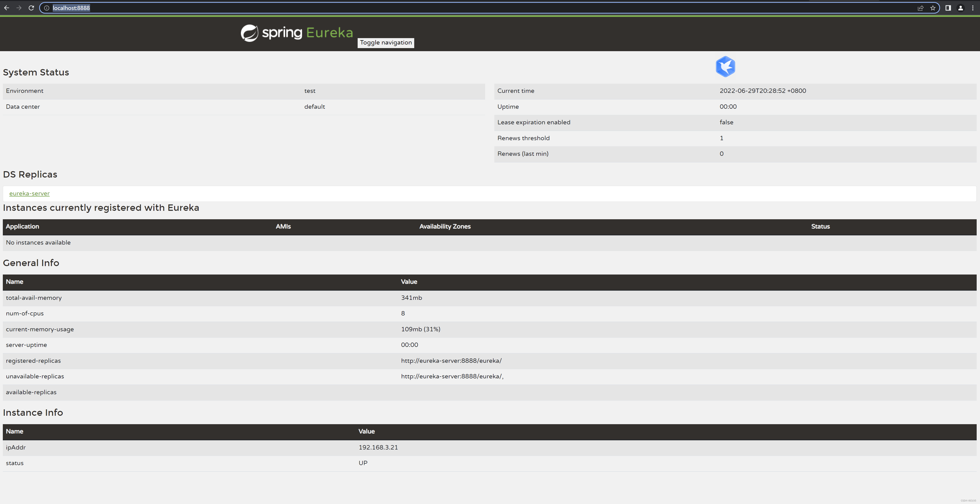Open the eureka-server replica link
The height and width of the screenshot is (504, 980).
(x=29, y=193)
